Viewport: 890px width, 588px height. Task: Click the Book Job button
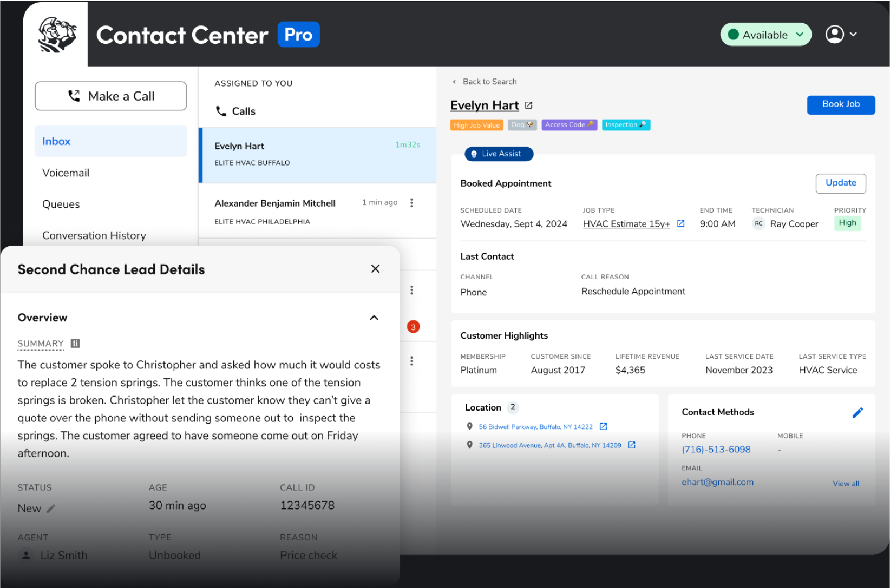tap(841, 104)
